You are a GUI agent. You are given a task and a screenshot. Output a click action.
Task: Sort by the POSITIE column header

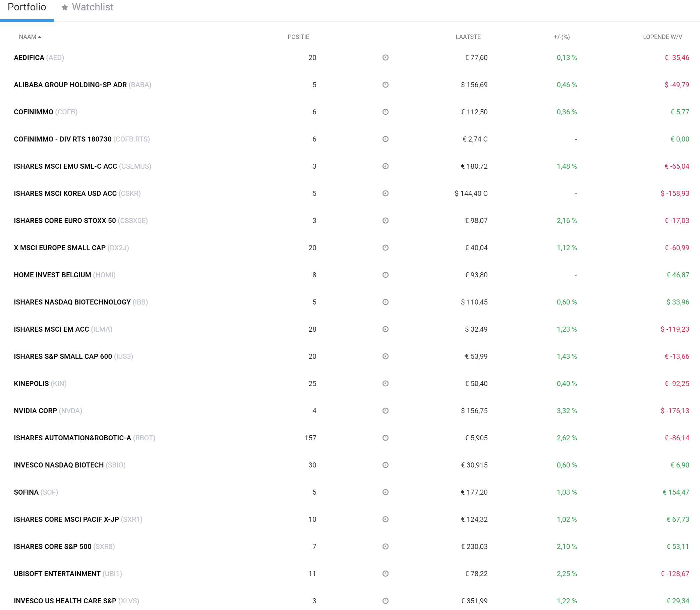point(298,37)
